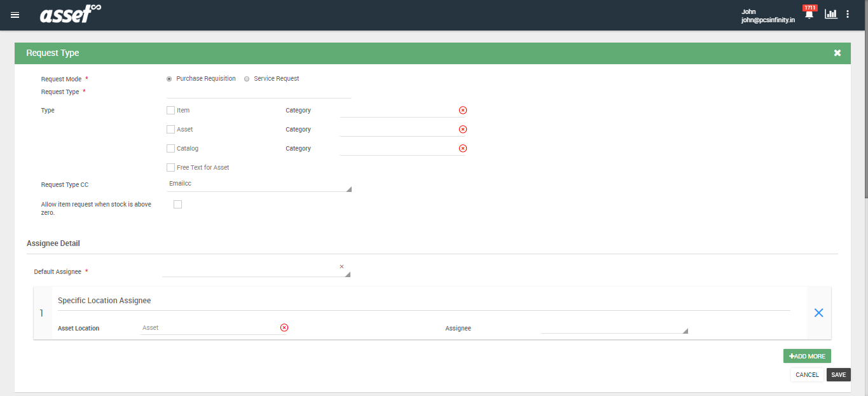
Task: Click the Asset Infinity logo
Action: (x=71, y=13)
